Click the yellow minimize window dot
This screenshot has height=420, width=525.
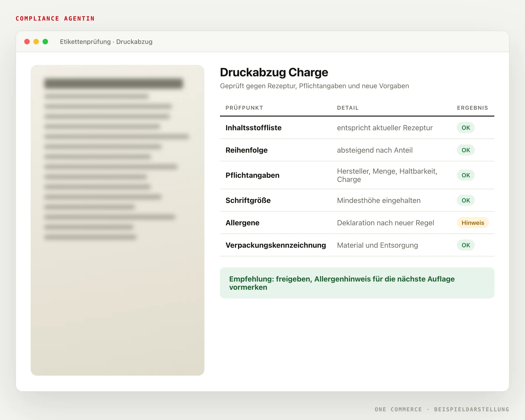click(x=36, y=42)
